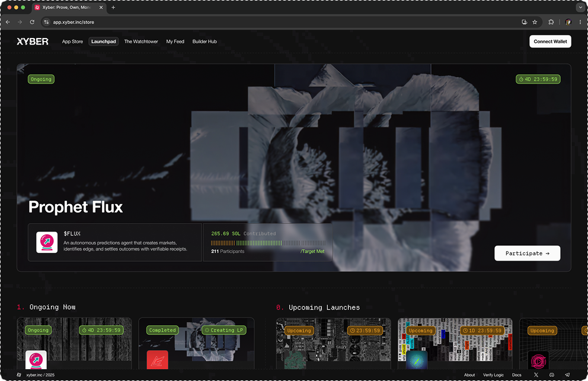Bookmark this page with the star icon
The height and width of the screenshot is (381, 588).
coord(535,22)
